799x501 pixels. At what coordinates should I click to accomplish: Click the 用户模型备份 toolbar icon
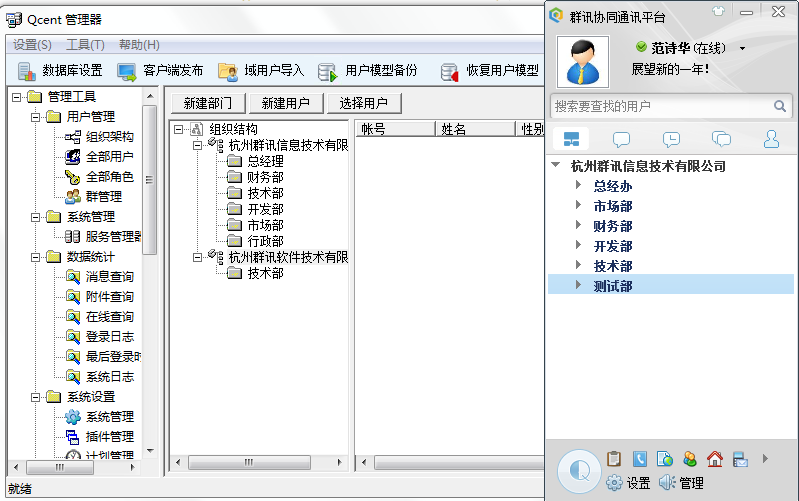pyautogui.click(x=328, y=71)
